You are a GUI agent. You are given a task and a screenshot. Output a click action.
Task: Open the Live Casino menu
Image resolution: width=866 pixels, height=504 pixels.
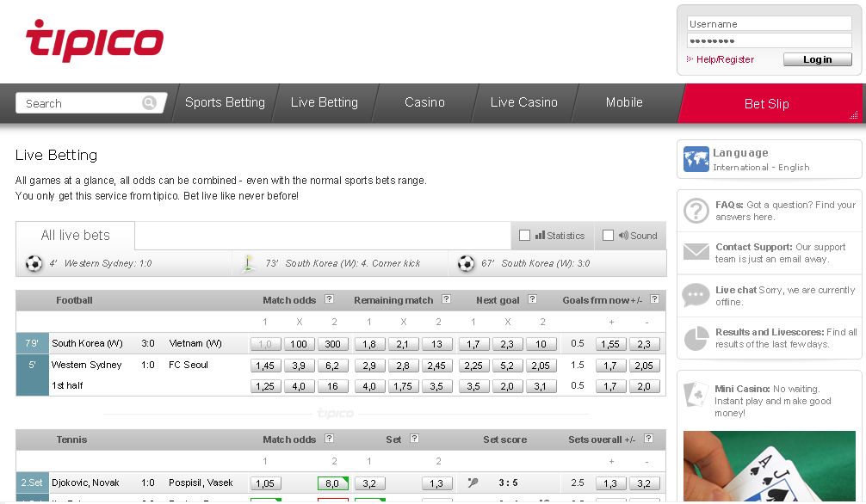click(523, 102)
